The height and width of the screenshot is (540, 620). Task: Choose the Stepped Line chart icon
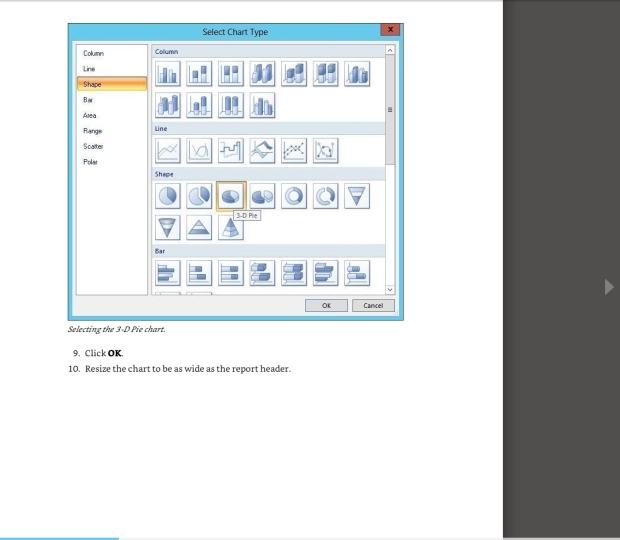[x=232, y=150]
